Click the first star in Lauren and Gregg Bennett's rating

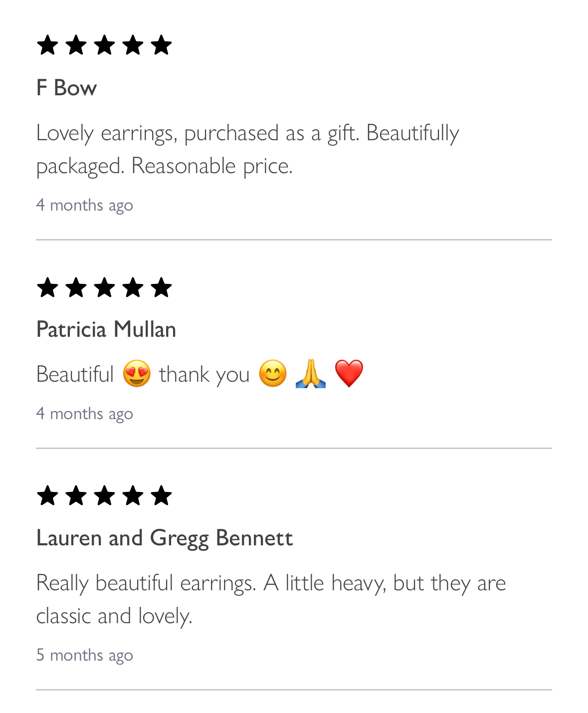(x=47, y=495)
